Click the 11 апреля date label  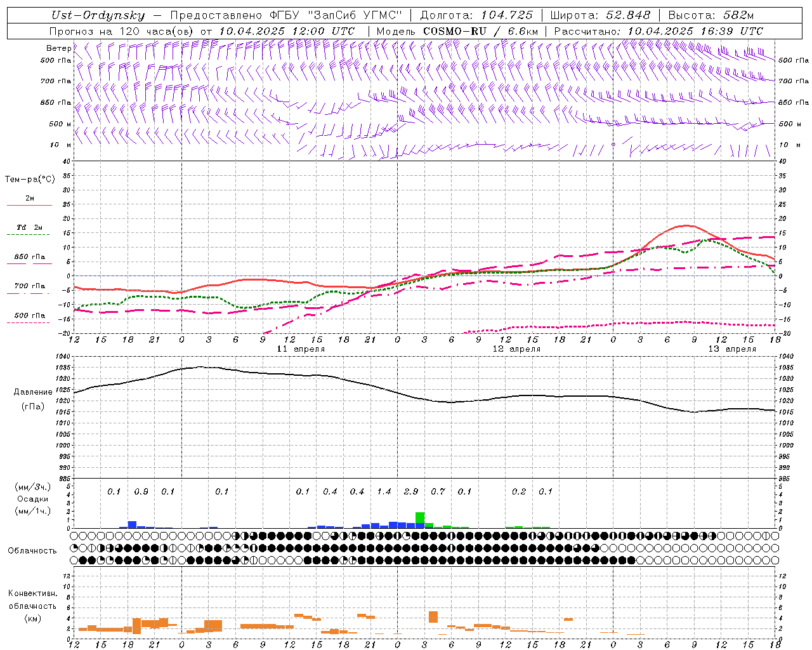[301, 349]
